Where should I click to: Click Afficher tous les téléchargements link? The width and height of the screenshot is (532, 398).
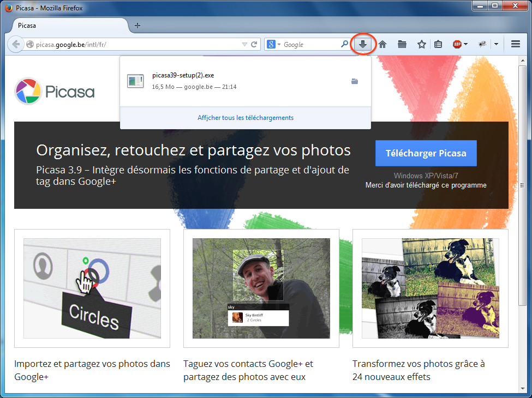246,118
